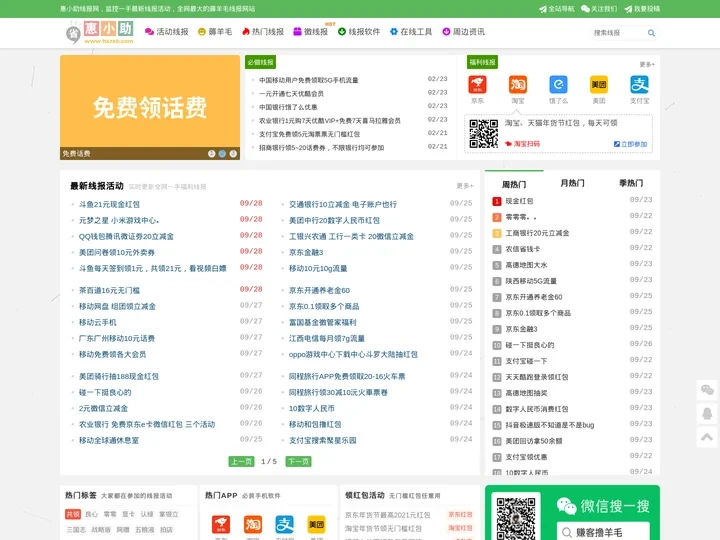This screenshot has height=540, width=720.
Task: Open 交通银行10立减金 电子账户也行
Action: point(343,204)
